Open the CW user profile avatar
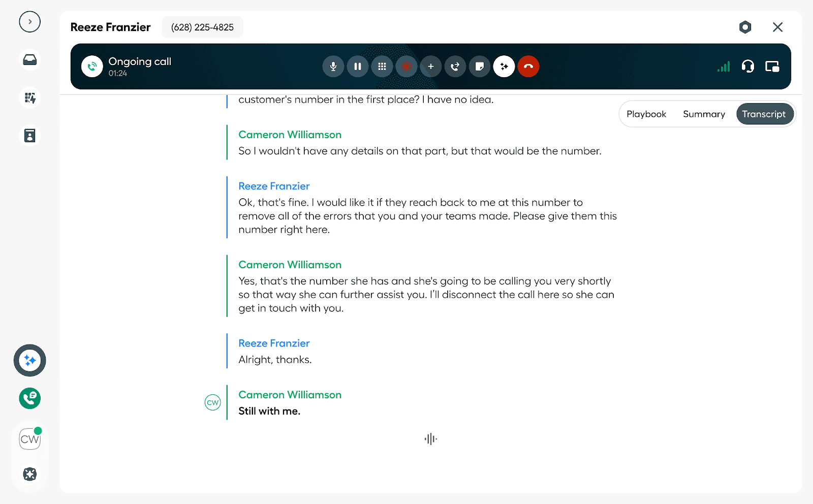 click(30, 439)
